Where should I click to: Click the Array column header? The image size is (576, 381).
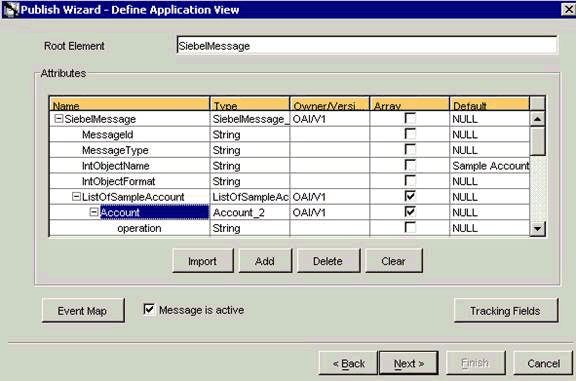[x=410, y=104]
